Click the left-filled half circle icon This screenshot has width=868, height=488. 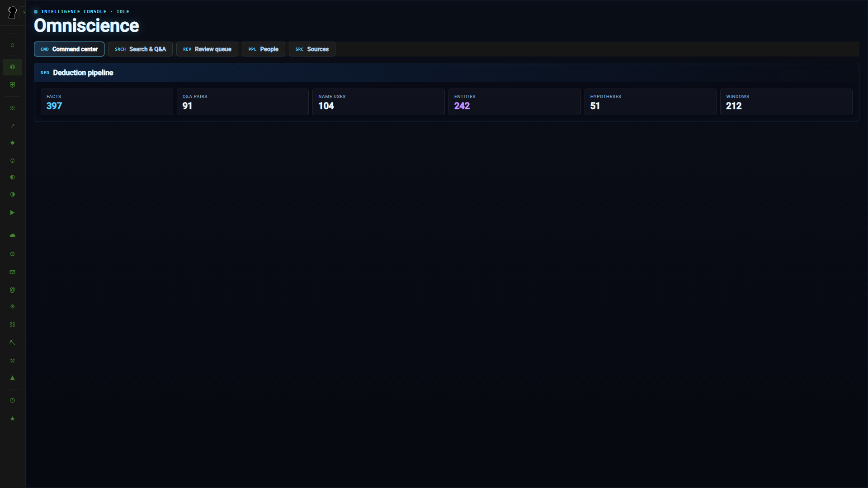pos(12,177)
